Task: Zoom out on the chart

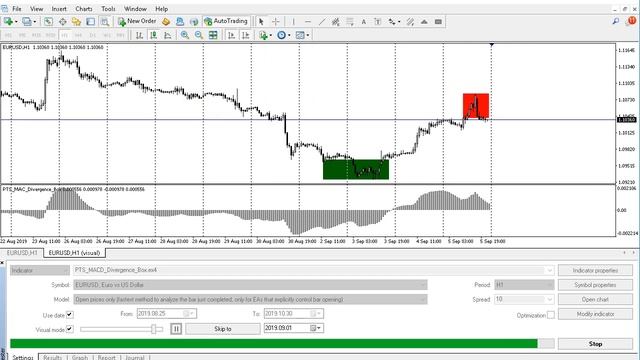Action: (199, 36)
